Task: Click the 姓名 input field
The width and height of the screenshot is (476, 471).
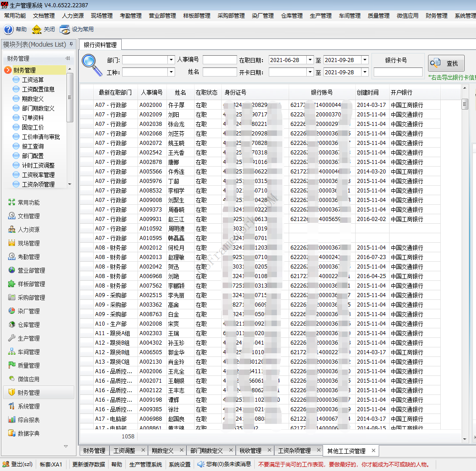Action: 220,72
